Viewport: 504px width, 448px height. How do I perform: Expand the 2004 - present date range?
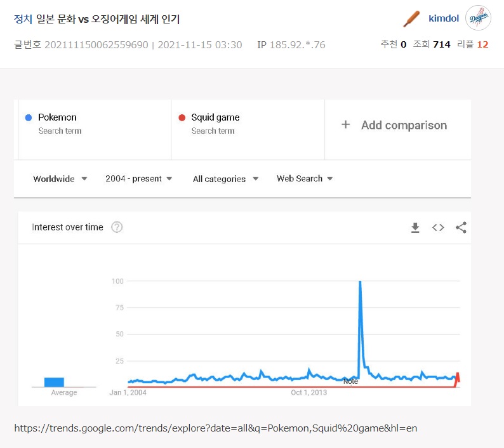point(139,179)
